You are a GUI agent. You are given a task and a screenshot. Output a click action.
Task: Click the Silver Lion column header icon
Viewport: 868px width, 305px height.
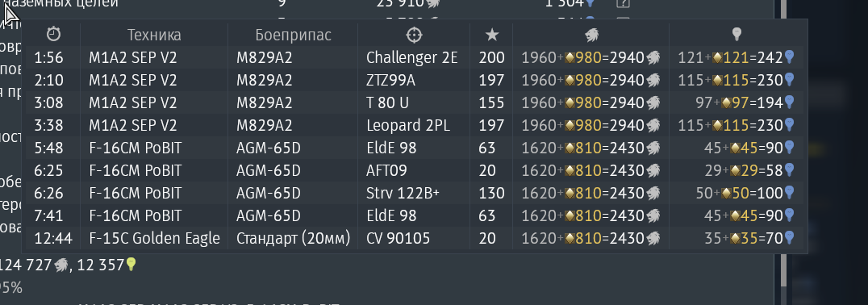coord(592,36)
